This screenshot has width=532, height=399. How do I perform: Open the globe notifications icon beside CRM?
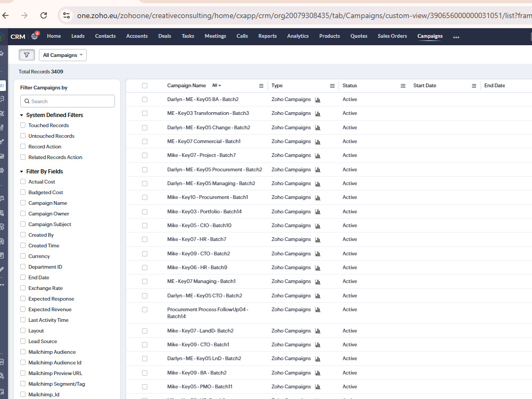[x=35, y=36]
